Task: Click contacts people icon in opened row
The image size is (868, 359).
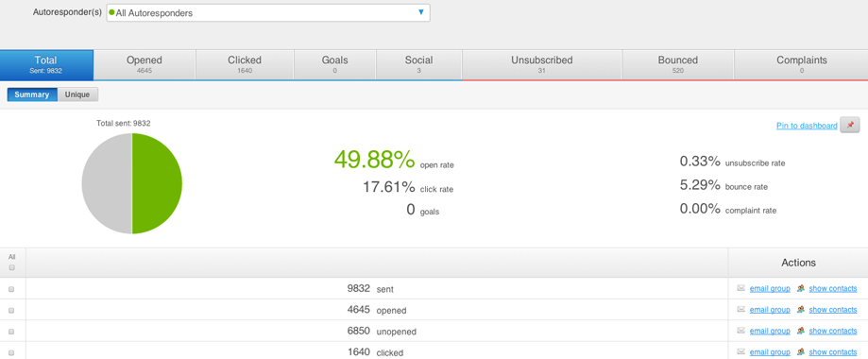Action: (x=800, y=310)
